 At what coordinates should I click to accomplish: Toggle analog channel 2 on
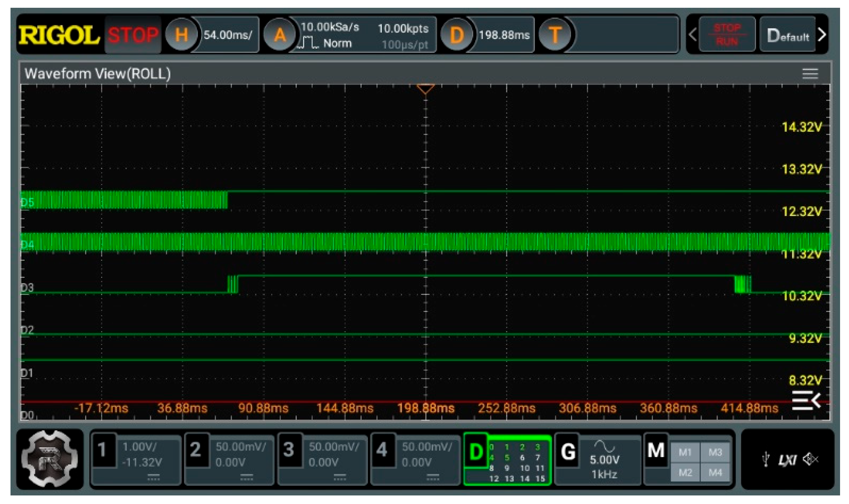[195, 450]
